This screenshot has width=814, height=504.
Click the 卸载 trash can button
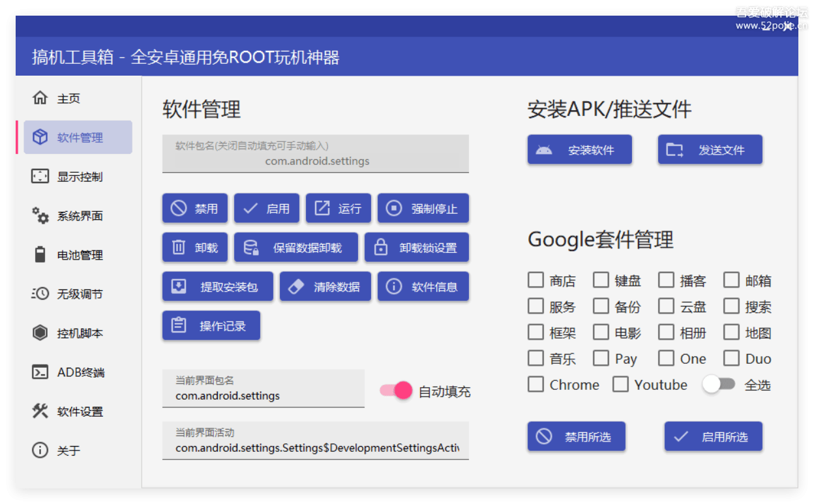pos(194,248)
